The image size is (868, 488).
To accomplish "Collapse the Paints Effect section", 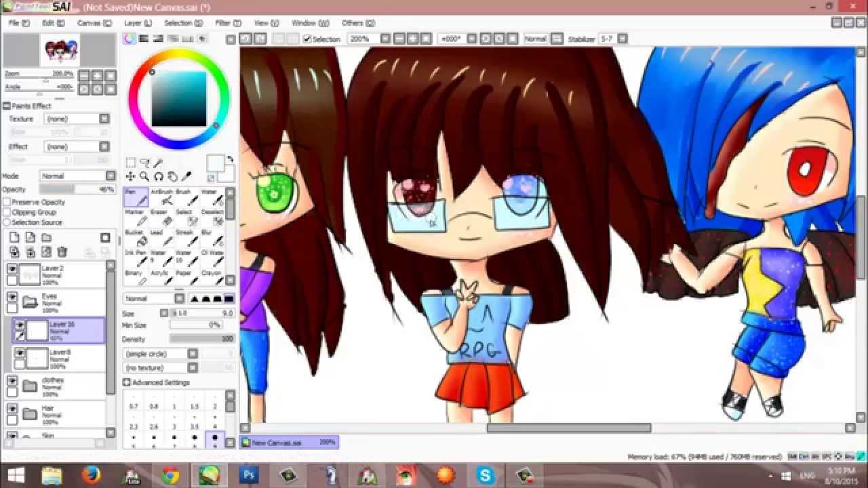I will 7,106.
